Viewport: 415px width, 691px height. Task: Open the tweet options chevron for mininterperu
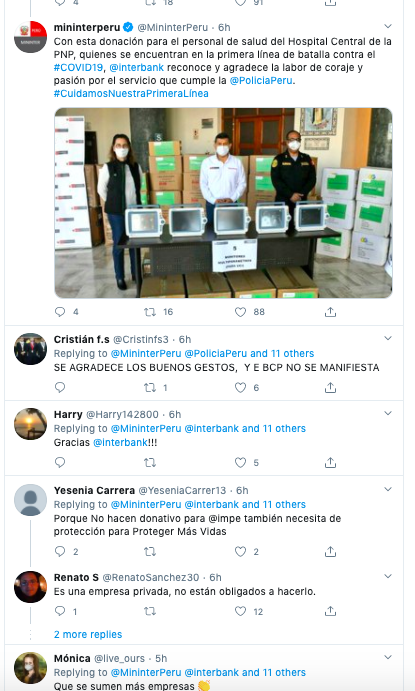click(x=388, y=26)
